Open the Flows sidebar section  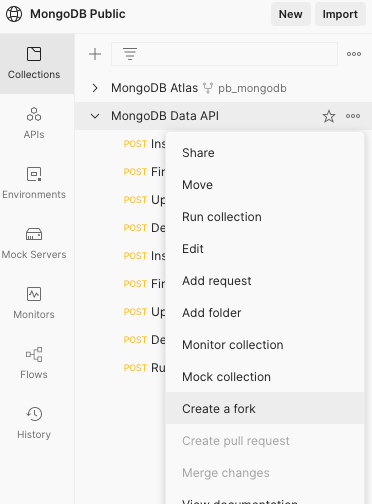[34, 363]
